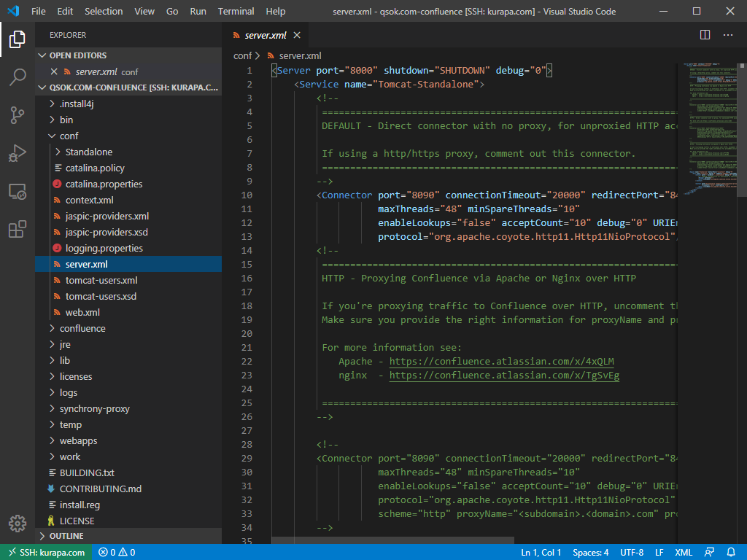Open the Terminal menu
Screen dimensions: 747x560
[x=236, y=11]
